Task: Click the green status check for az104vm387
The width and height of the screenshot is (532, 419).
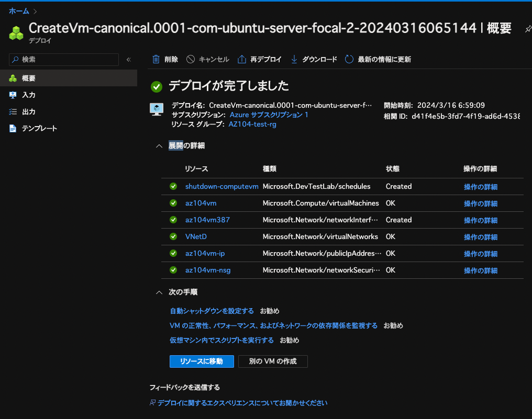Action: tap(173, 220)
